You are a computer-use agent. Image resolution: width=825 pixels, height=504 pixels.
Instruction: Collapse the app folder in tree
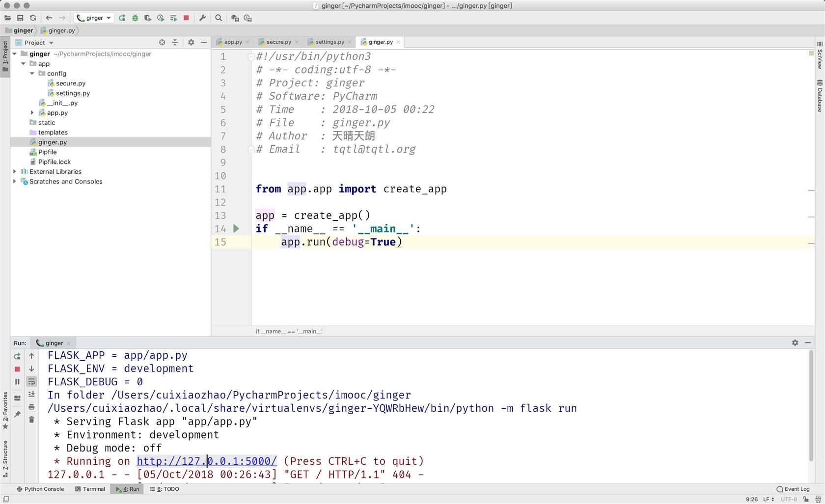click(24, 64)
